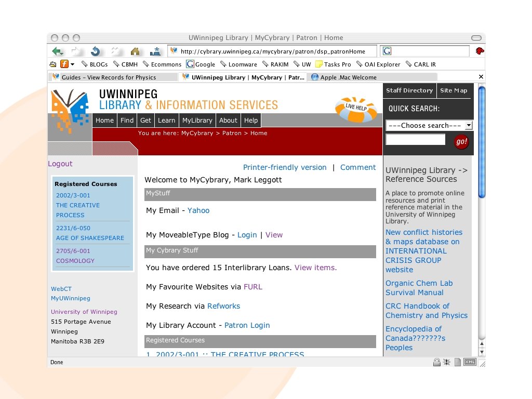The width and height of the screenshot is (532, 399).
Task: Click the Logout link
Action: point(60,164)
